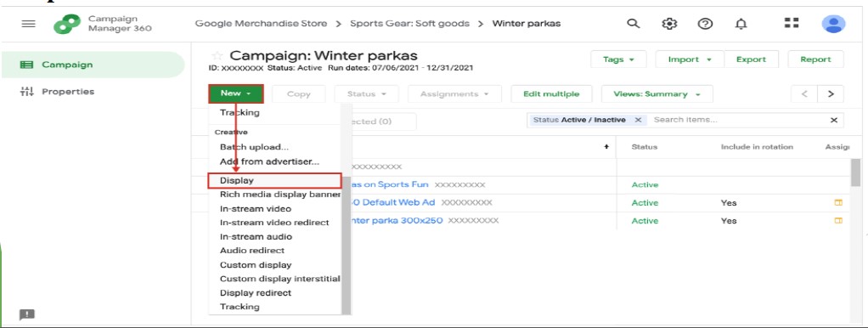Open the Tags dropdown
The width and height of the screenshot is (868, 328).
618,59
